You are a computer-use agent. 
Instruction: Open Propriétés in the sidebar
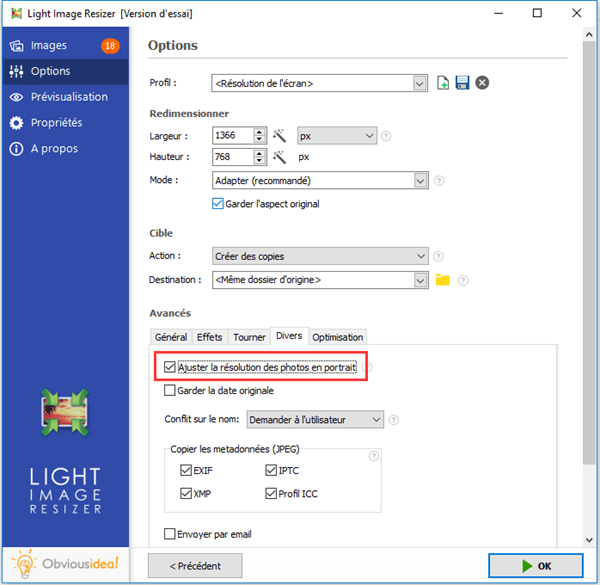tap(65, 123)
